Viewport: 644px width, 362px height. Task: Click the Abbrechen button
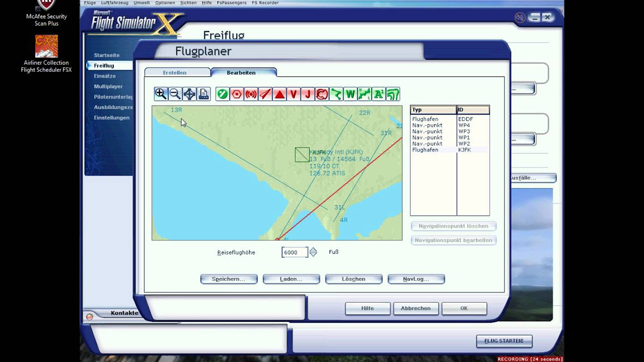[x=416, y=308]
